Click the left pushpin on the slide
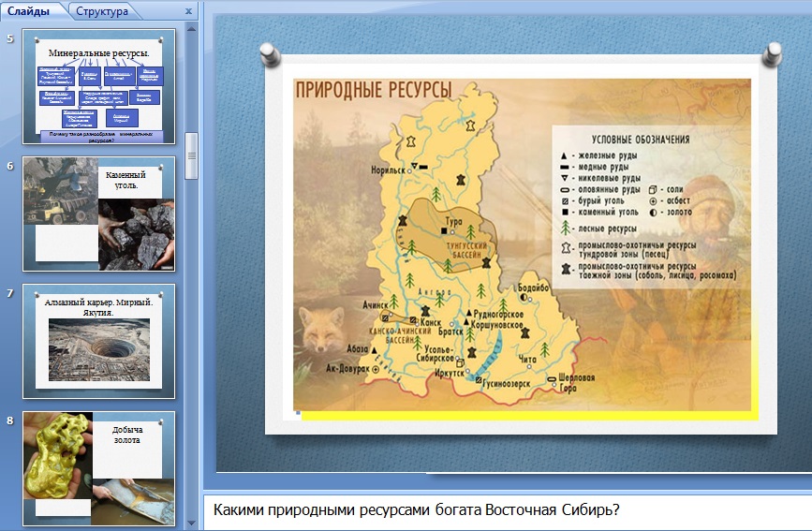Image resolution: width=812 pixels, height=531 pixels. click(x=270, y=54)
